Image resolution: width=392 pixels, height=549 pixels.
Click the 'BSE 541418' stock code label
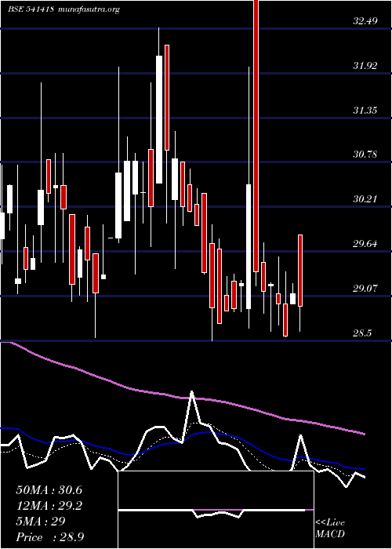pos(31,9)
